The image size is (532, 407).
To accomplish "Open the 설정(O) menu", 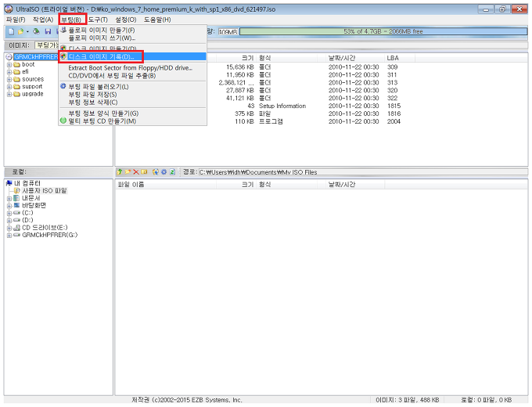I will pos(126,20).
